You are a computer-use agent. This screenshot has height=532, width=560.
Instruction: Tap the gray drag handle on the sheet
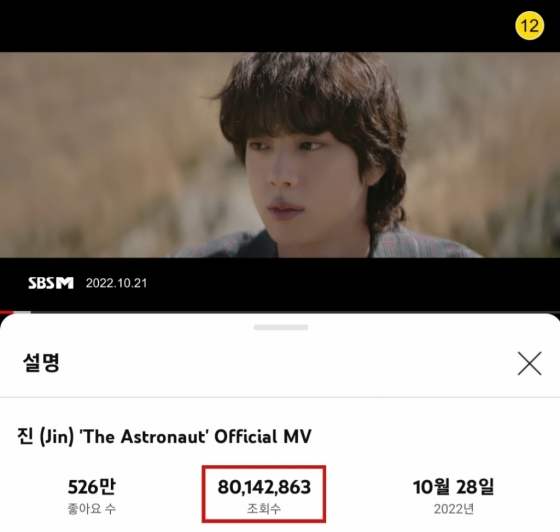tap(281, 327)
